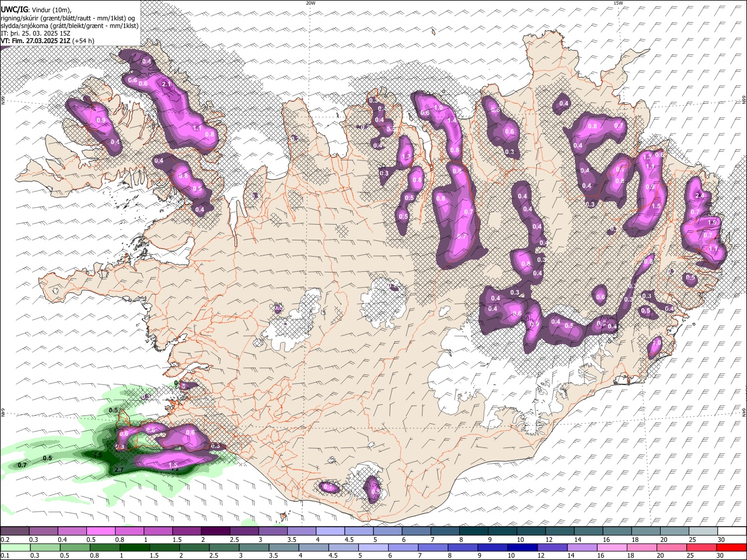
Task: Pick the snow scale swatch between 1 and 1.5
Action: coord(158,531)
